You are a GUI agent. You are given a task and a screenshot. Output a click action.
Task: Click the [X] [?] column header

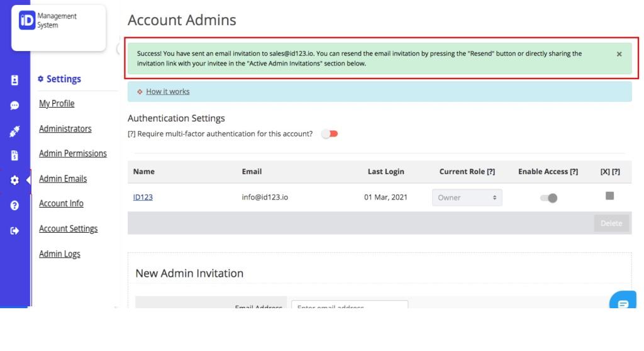point(610,172)
